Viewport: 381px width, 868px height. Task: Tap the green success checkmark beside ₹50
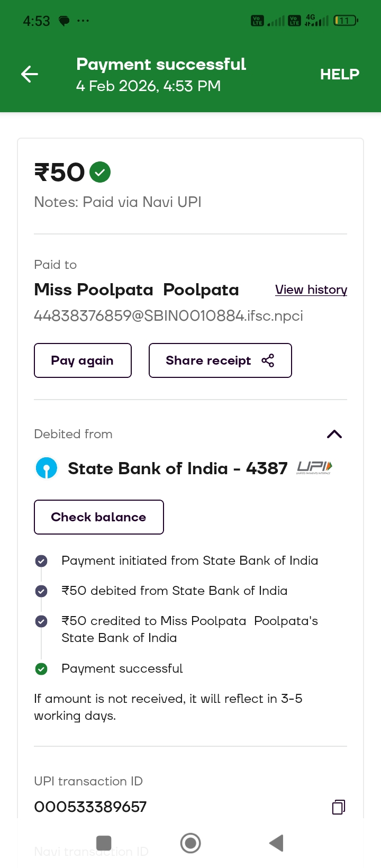coord(100,172)
